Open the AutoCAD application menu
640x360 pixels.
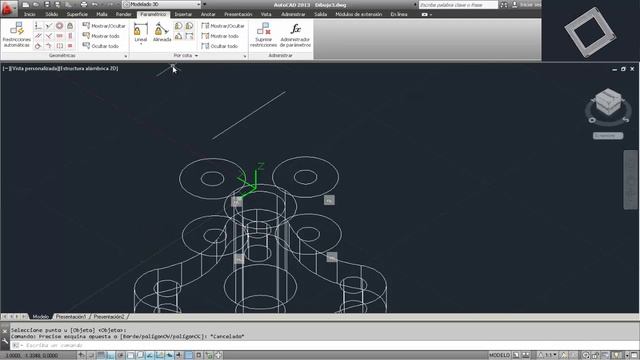pyautogui.click(x=9, y=8)
